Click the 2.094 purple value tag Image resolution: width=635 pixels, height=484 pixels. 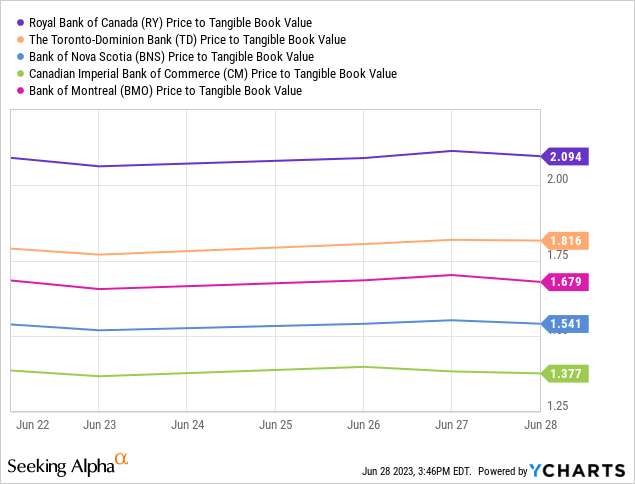coord(566,156)
